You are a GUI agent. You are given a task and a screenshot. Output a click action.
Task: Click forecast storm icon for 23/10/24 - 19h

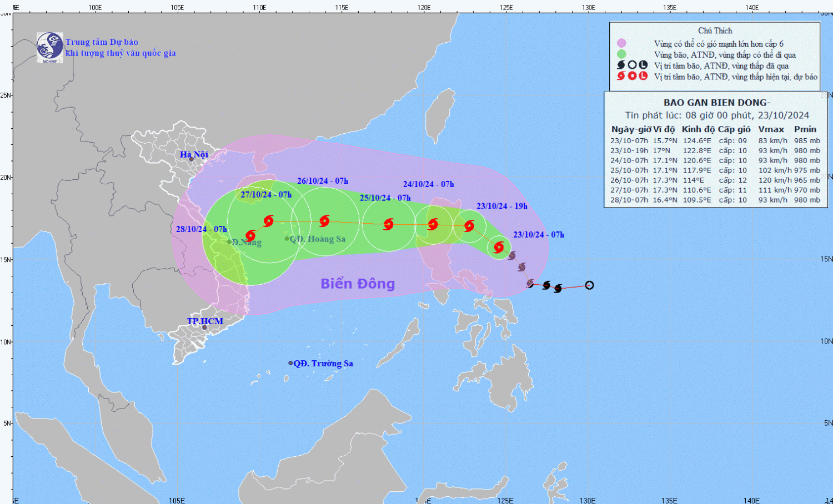click(469, 225)
